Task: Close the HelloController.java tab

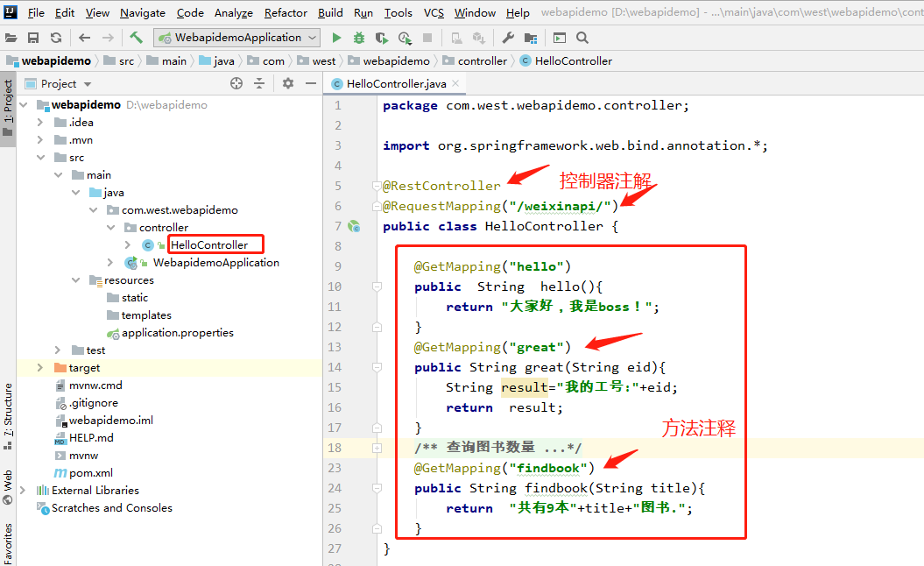Action: pos(455,84)
